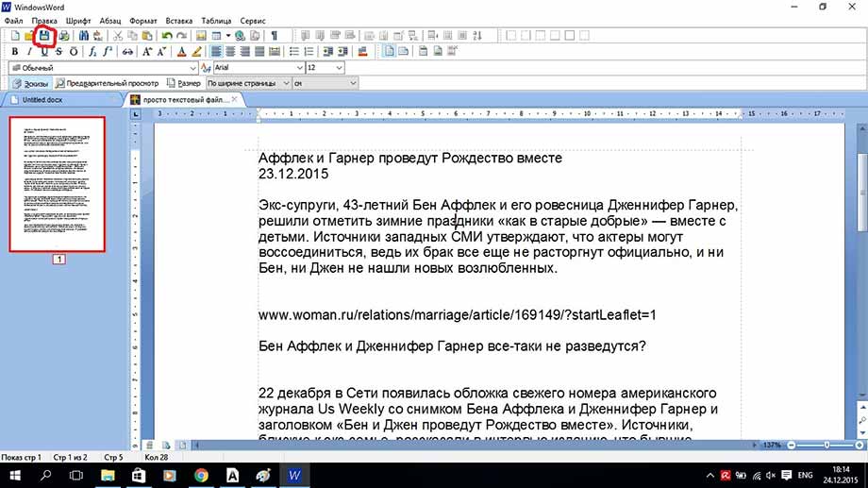Expand the Обычный style dropdown

pos(192,68)
